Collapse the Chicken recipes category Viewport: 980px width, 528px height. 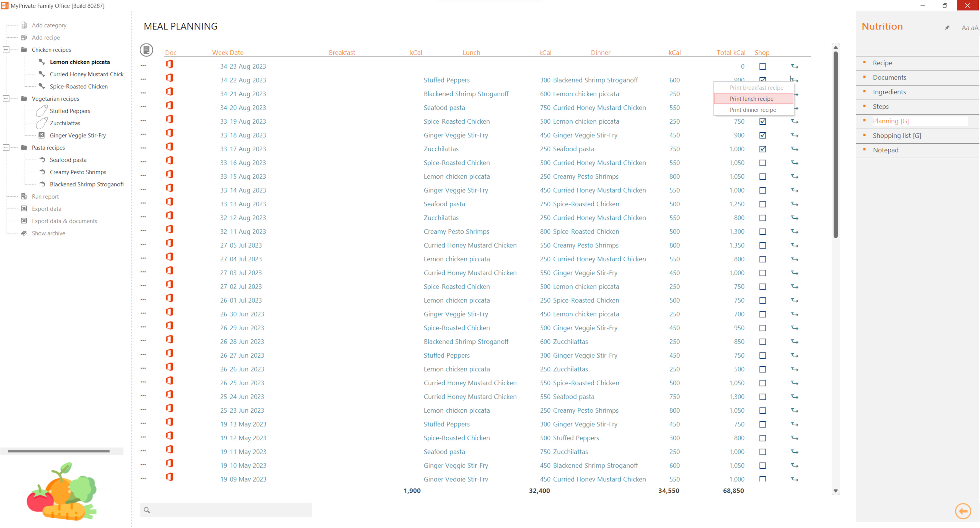pos(6,49)
